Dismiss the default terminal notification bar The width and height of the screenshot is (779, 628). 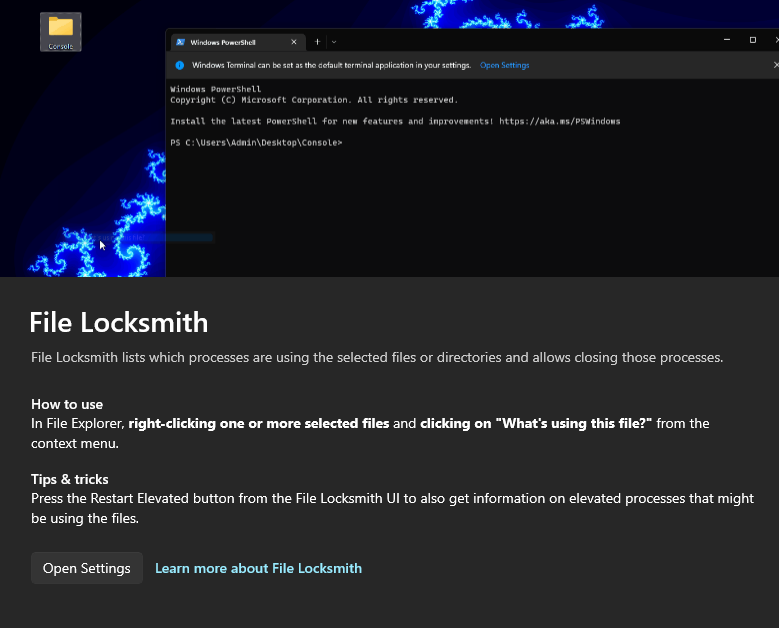tap(776, 65)
